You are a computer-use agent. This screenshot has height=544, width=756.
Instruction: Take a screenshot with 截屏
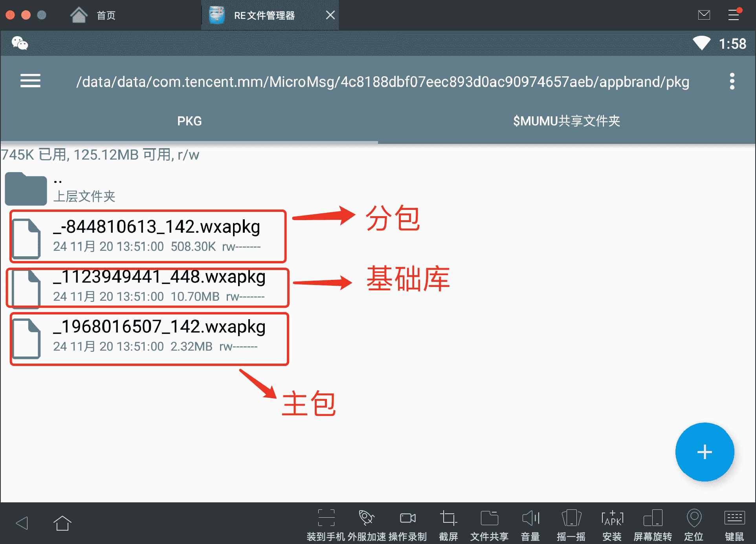click(448, 525)
